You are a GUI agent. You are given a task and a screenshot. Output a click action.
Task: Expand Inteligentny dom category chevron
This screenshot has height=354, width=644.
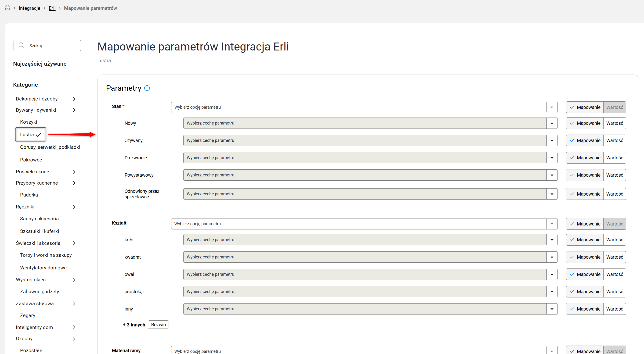(74, 328)
